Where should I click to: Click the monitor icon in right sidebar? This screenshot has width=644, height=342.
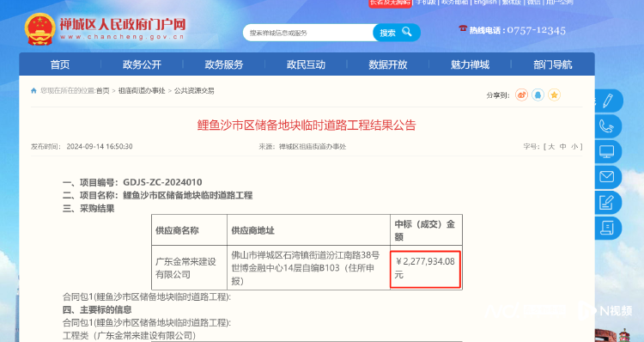pyautogui.click(x=607, y=152)
